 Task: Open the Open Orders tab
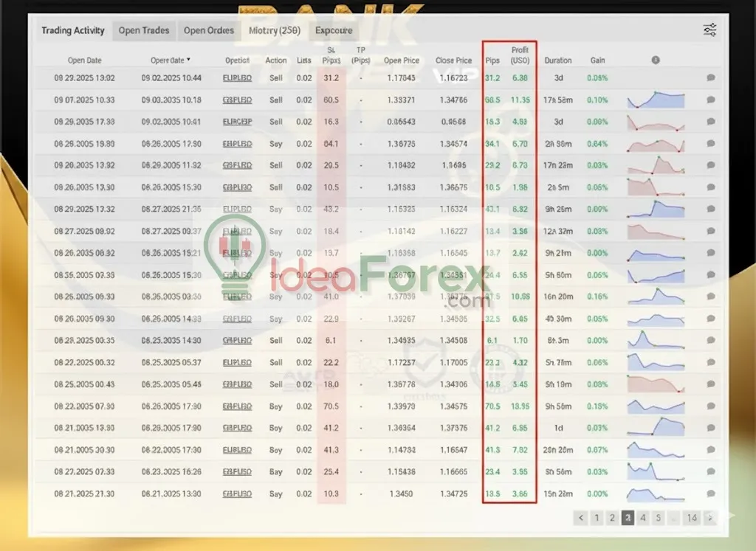(x=209, y=30)
